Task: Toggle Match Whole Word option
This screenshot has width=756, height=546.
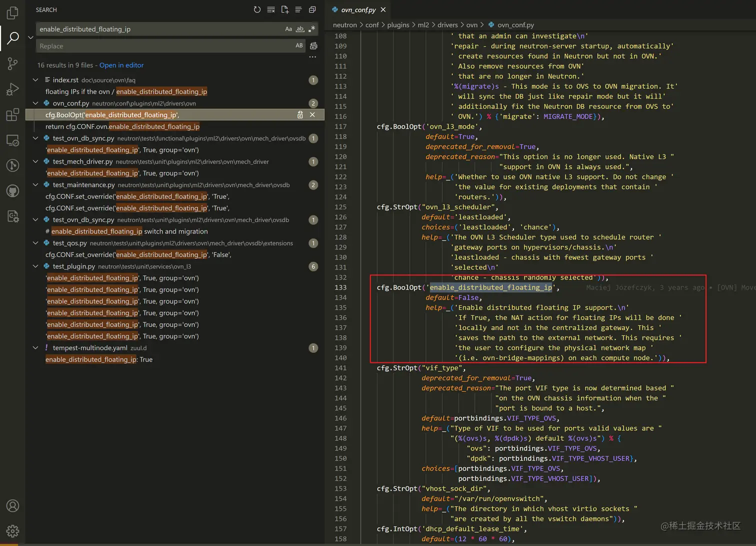Action: click(300, 29)
